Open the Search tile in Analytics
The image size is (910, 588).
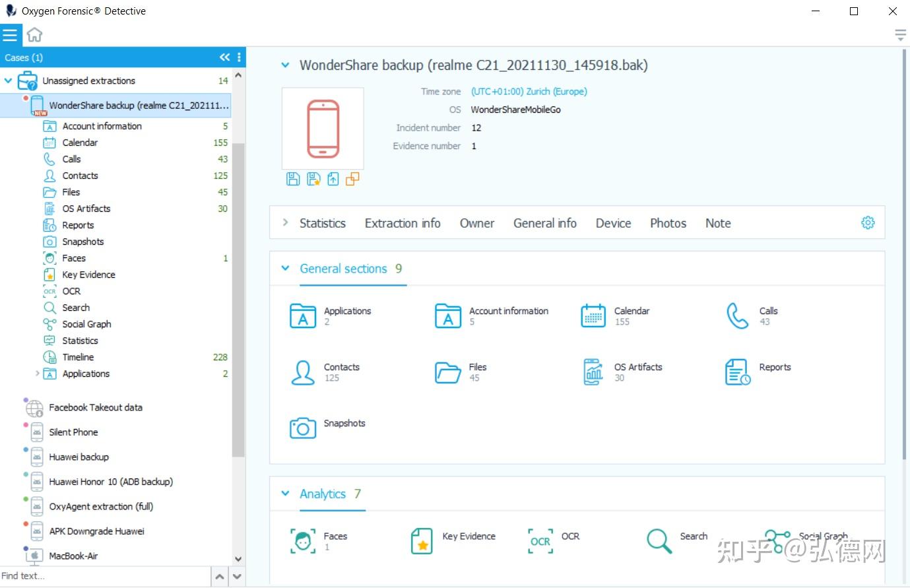(676, 541)
